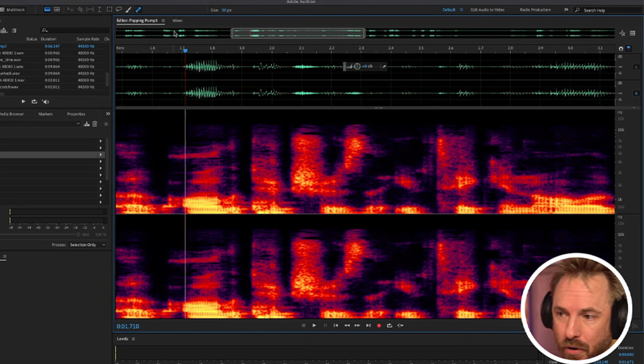Select the Lasso Selection tool
The width and height of the screenshot is (644, 364).
point(119,10)
